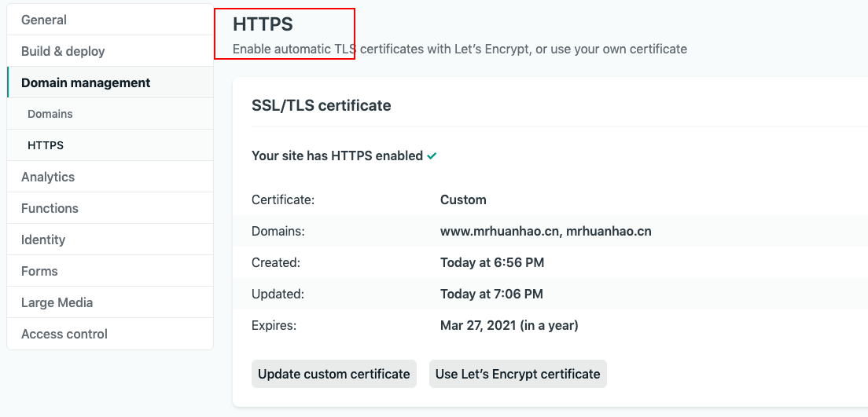Click Use Let's Encrypt certificate button
868x417 pixels.
pos(517,374)
